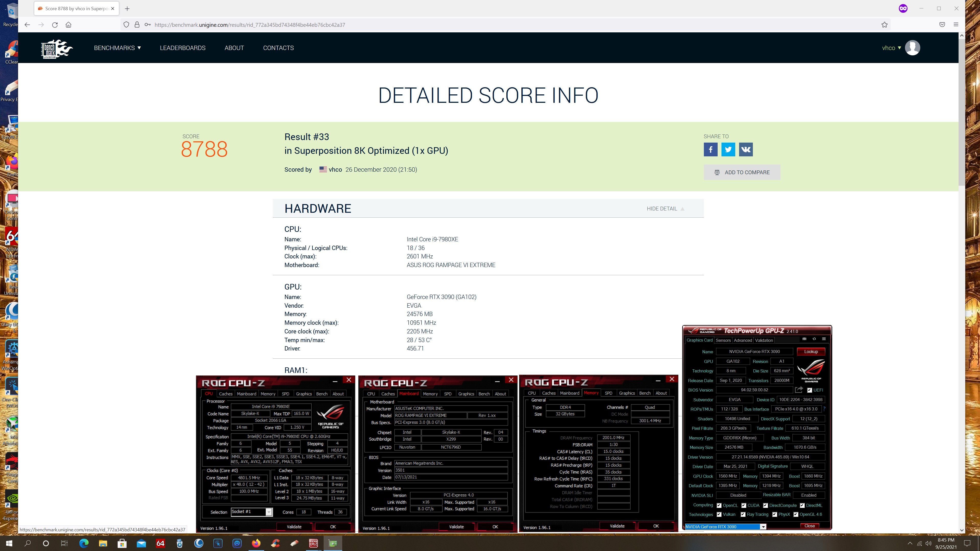The height and width of the screenshot is (551, 980).
Task: Open Microsoft Edge from taskbar
Action: click(x=84, y=543)
